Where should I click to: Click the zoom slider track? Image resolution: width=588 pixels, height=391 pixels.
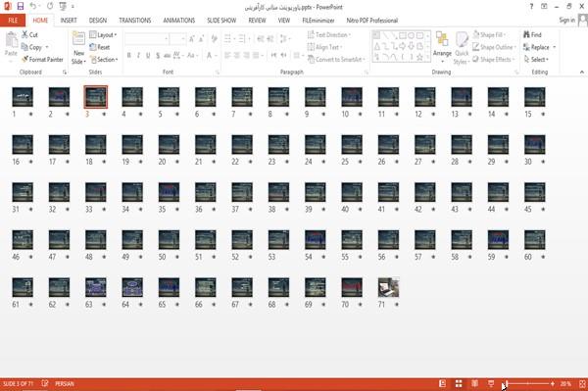[x=528, y=384]
